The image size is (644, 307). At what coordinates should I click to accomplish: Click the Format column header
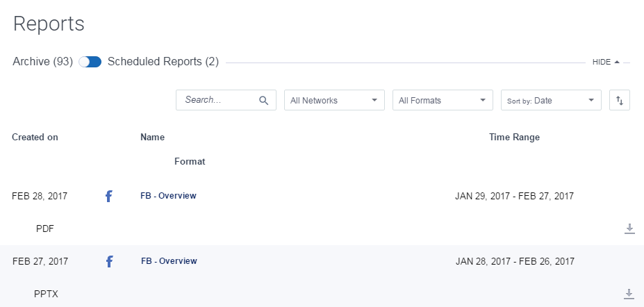(x=190, y=161)
